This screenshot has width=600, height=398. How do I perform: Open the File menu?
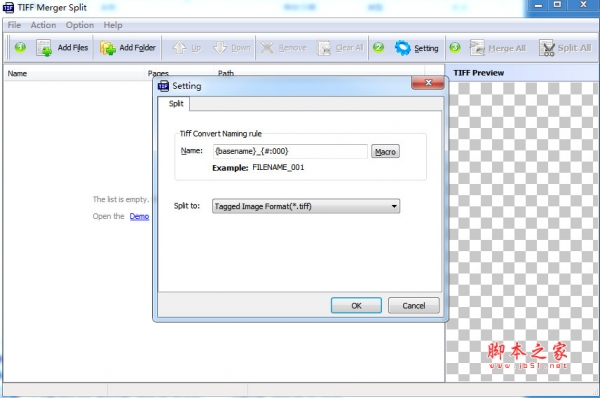(14, 25)
